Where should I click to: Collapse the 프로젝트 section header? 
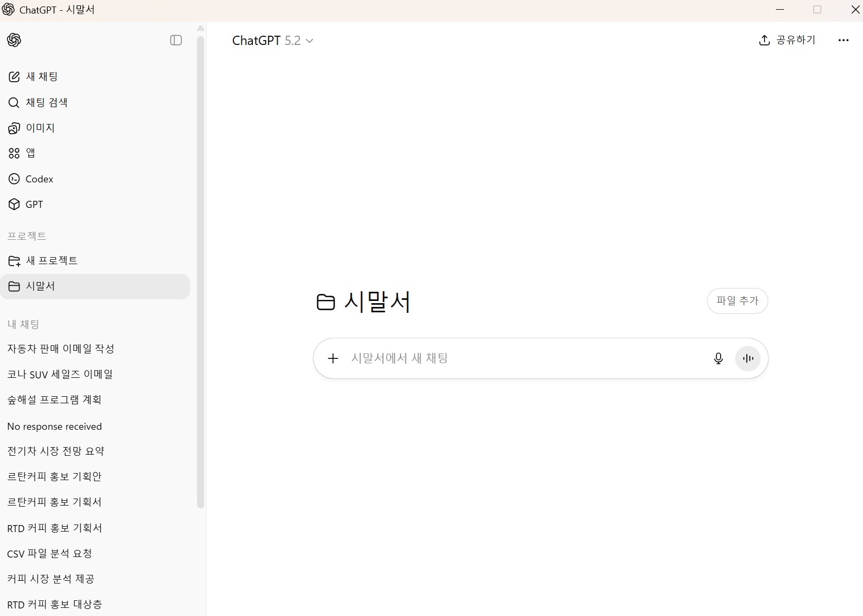27,236
